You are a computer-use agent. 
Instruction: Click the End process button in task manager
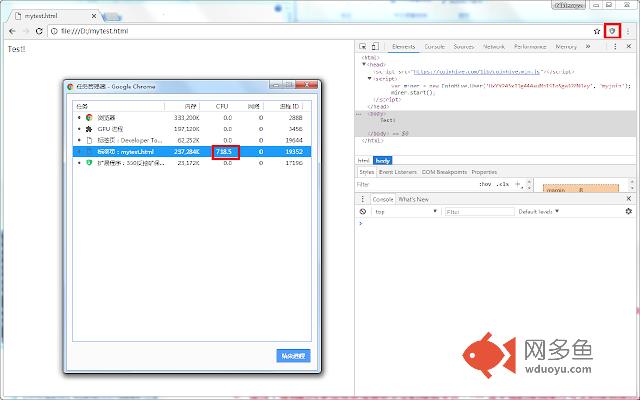293,356
